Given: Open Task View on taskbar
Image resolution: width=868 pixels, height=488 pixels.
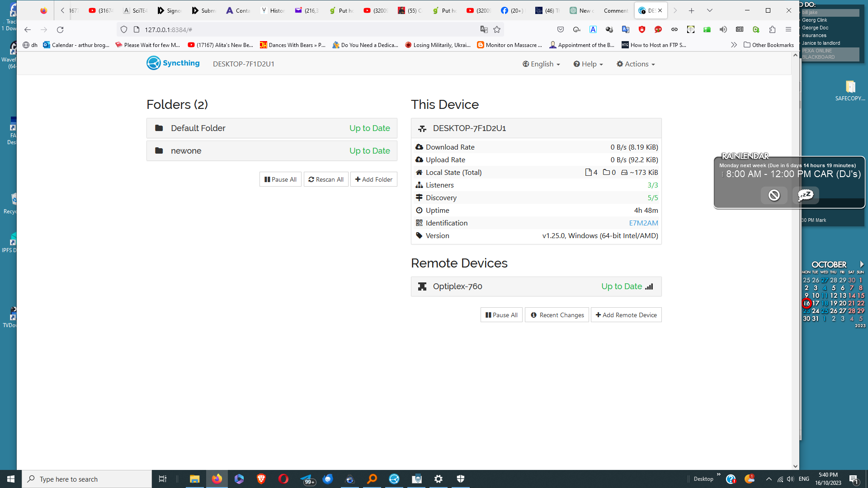Looking at the screenshot, I should pyautogui.click(x=163, y=479).
